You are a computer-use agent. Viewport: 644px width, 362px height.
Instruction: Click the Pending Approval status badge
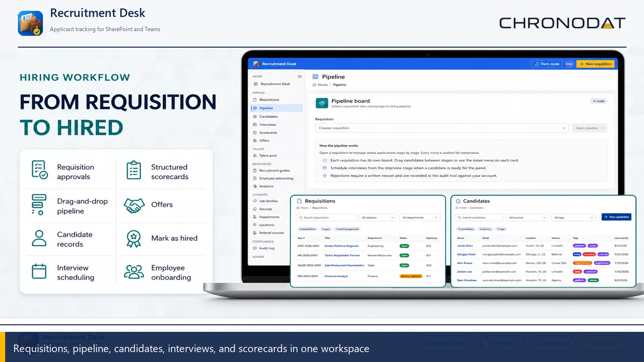411,276
